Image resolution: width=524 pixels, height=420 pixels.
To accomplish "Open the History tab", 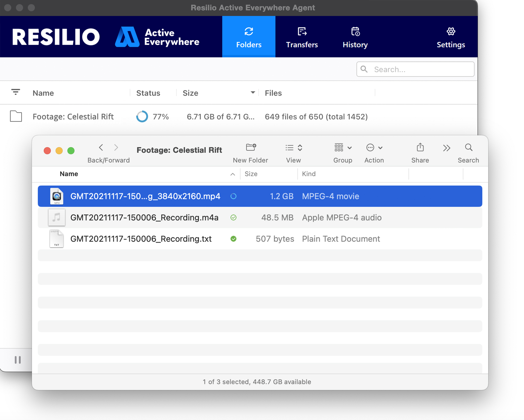I will click(355, 37).
